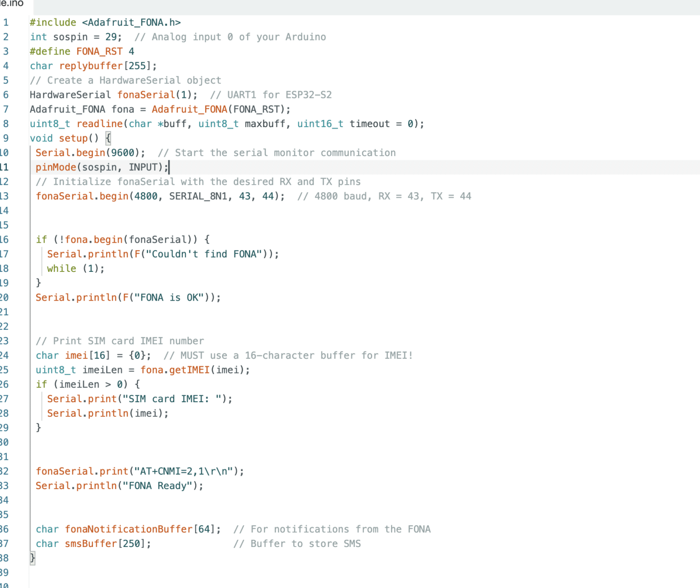Click the Adafruit_FONA.h include header text

tap(131, 23)
